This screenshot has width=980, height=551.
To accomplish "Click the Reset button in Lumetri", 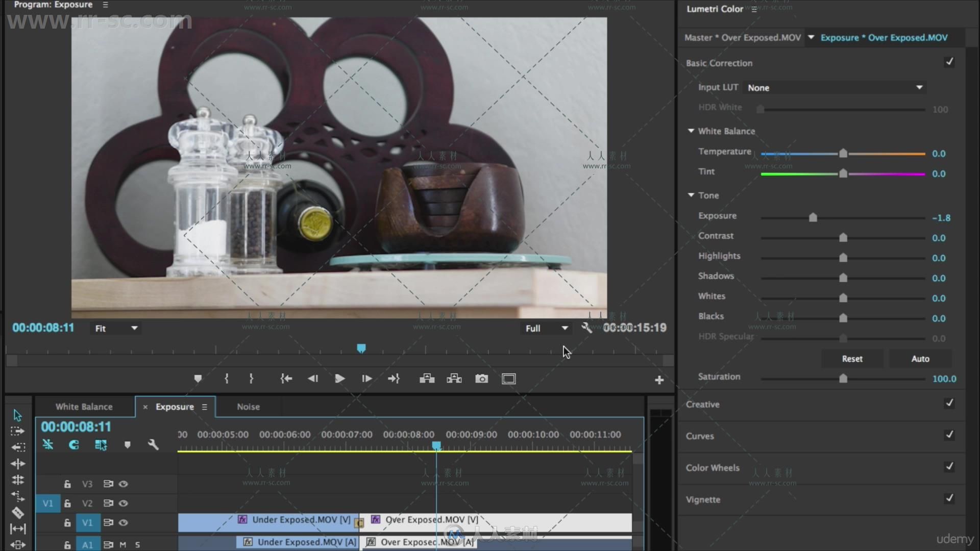I will [x=852, y=358].
